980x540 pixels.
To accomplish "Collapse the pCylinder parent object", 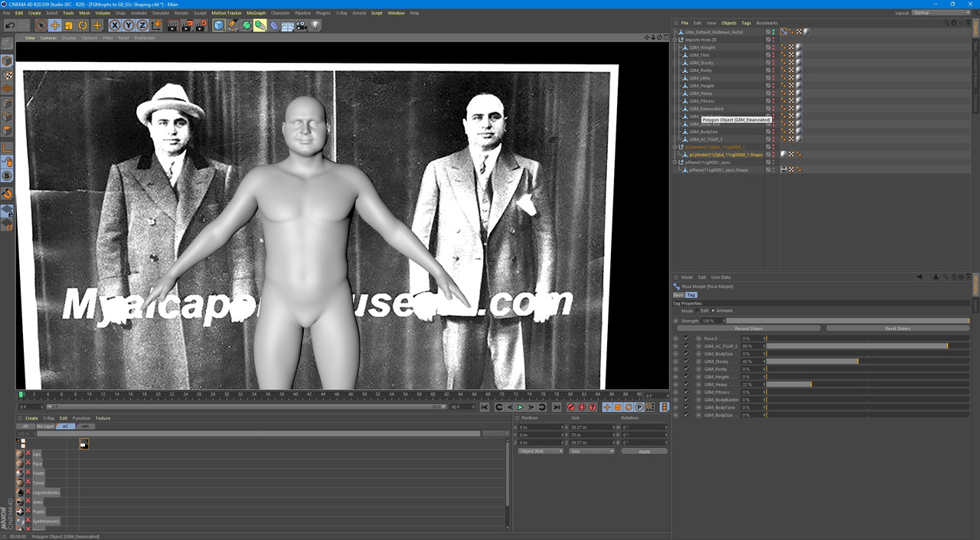I will pos(675,147).
